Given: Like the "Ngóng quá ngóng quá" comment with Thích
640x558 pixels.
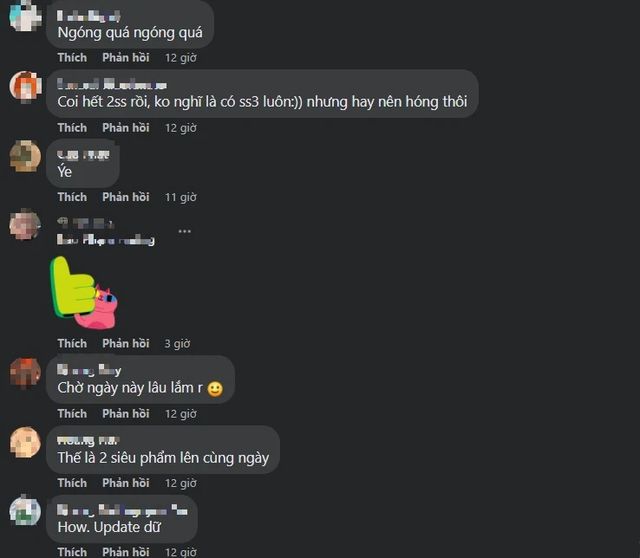Looking at the screenshot, I should (72, 58).
